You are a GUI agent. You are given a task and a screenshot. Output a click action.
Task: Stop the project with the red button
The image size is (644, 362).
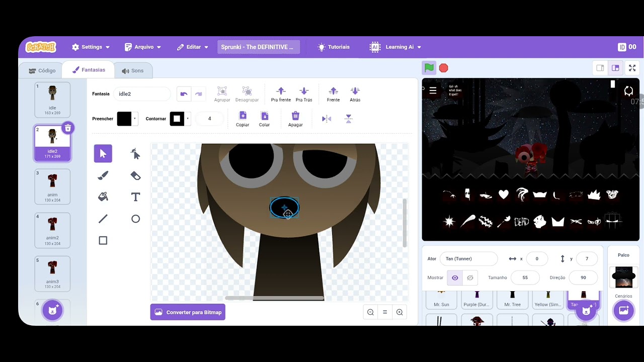(443, 68)
